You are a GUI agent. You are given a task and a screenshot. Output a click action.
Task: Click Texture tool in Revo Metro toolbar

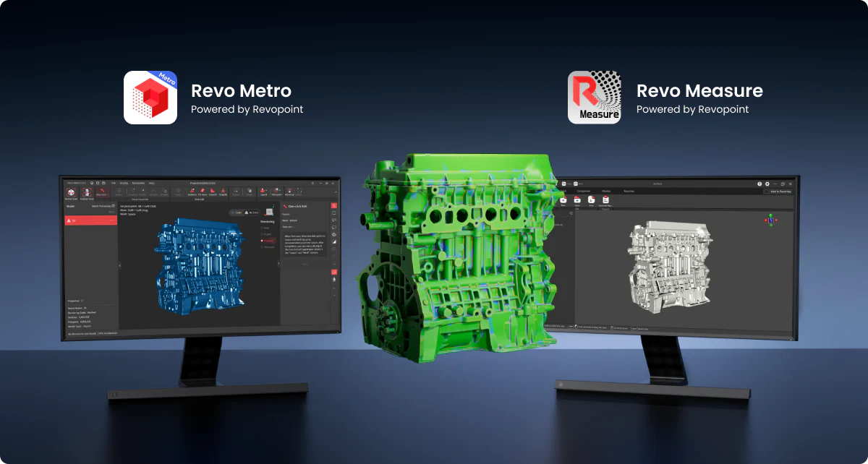click(x=236, y=192)
